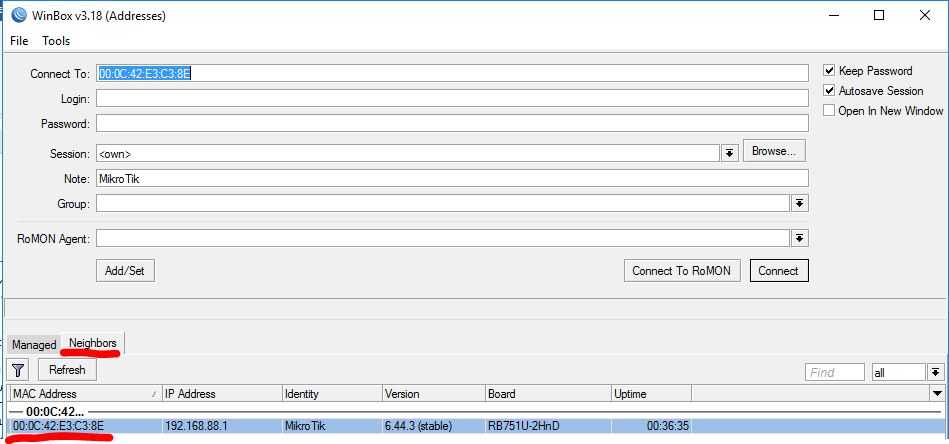Expand the RoMON Agent dropdown arrow
The width and height of the screenshot is (949, 444).
800,239
